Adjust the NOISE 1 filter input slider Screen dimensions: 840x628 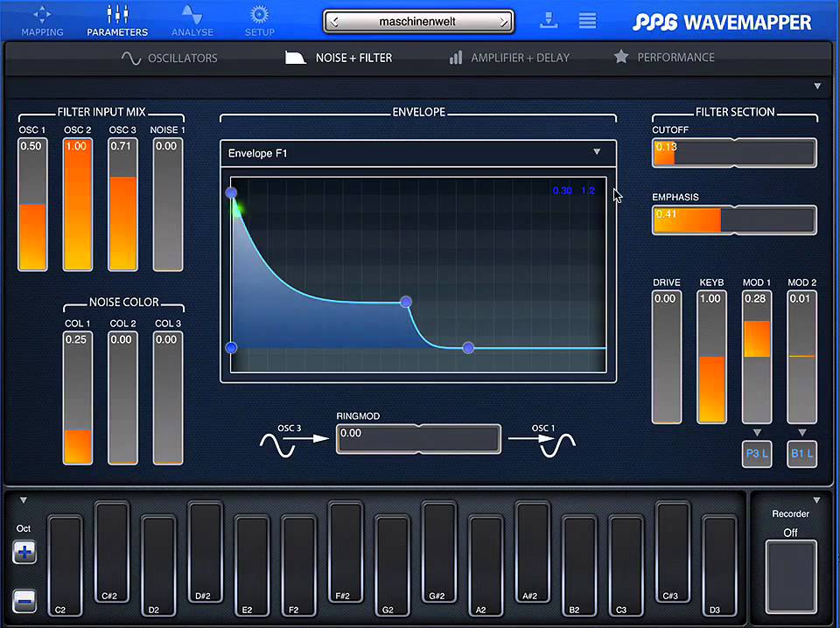coord(168,205)
